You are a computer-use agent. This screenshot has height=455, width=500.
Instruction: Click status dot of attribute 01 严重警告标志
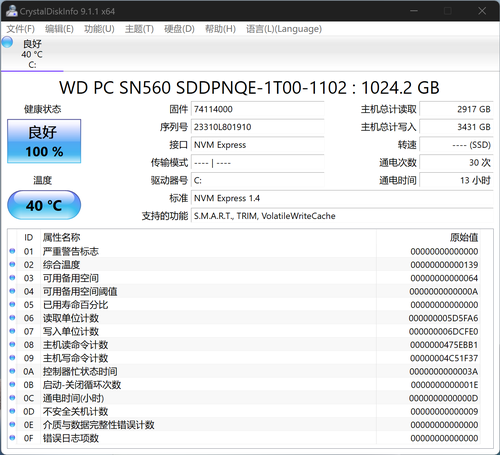point(12,251)
